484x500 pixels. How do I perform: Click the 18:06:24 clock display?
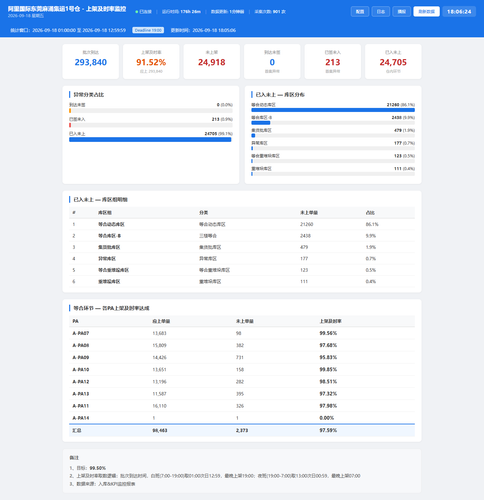click(459, 11)
